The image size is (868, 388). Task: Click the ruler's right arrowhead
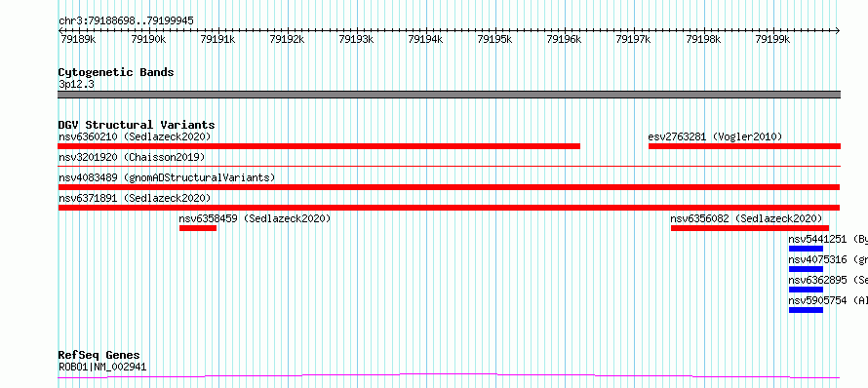(x=838, y=31)
